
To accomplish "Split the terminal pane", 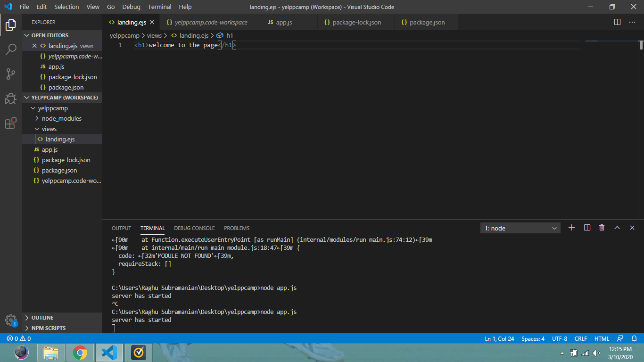I will pyautogui.click(x=586, y=228).
